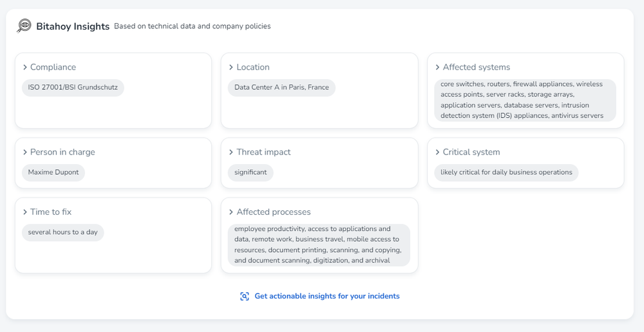Click the Threat impact card title
Image resolution: width=644 pixels, height=332 pixels.
coord(263,152)
